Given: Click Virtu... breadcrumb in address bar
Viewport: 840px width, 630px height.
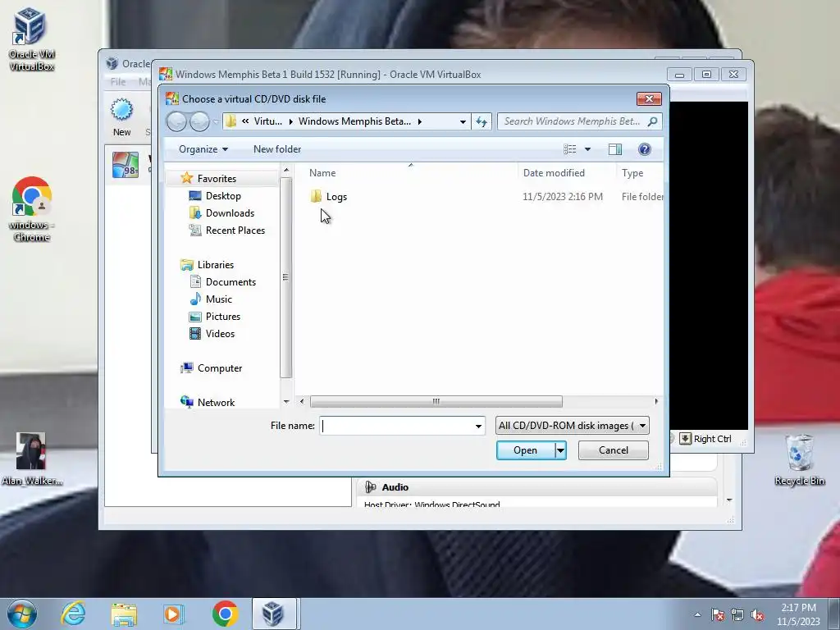Looking at the screenshot, I should pyautogui.click(x=268, y=121).
